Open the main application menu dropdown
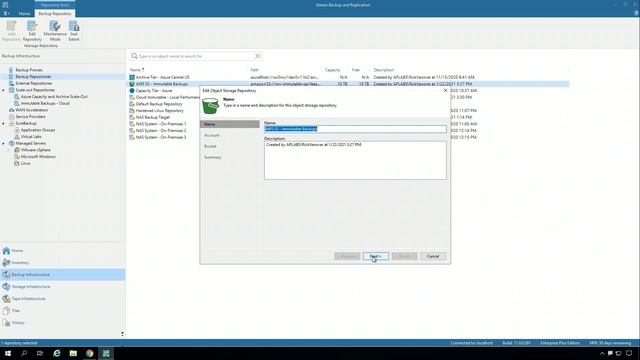The width and height of the screenshot is (640, 360). (6, 13)
